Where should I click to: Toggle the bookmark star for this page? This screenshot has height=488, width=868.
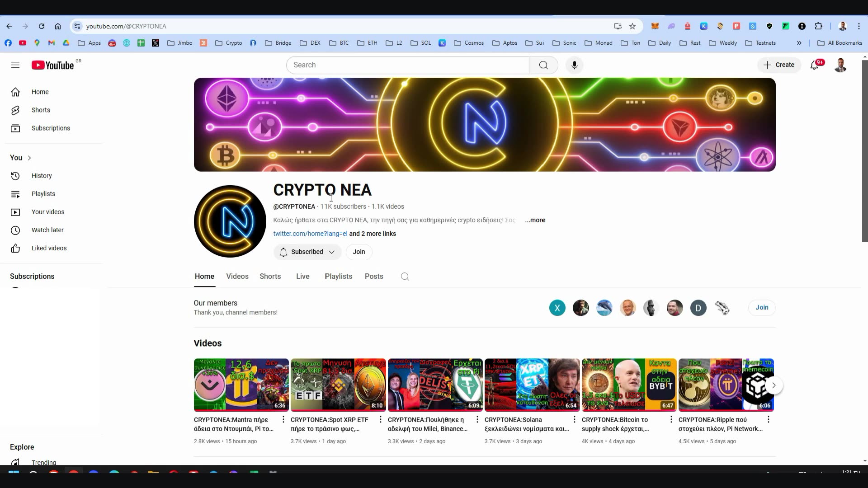click(632, 26)
